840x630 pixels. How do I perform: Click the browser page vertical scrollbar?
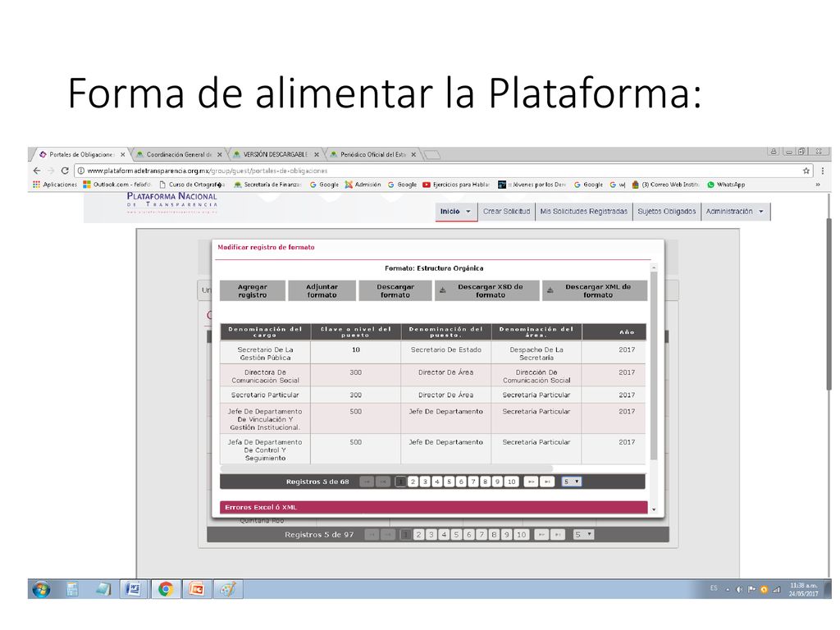pyautogui.click(x=829, y=304)
